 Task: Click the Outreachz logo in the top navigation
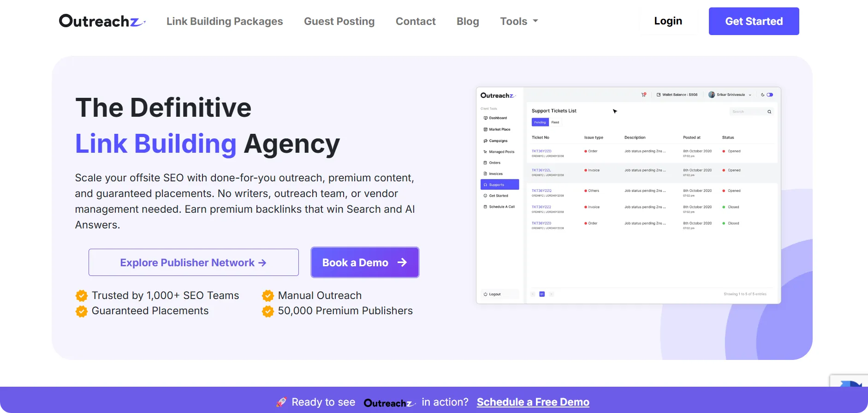(102, 21)
